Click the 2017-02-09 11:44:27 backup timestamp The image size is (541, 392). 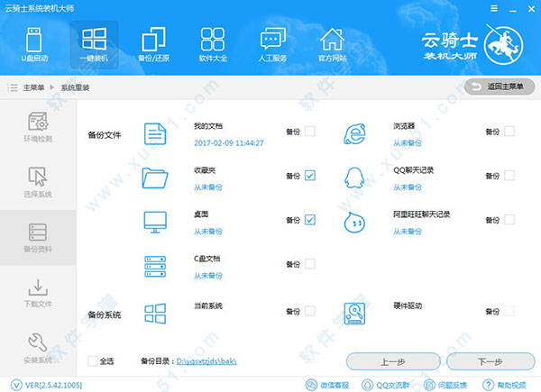tap(229, 143)
